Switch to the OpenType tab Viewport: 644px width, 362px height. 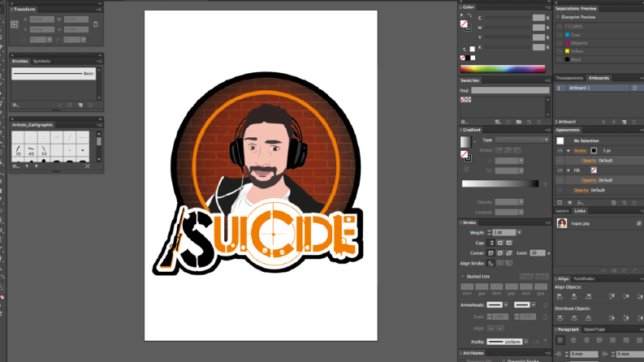tap(594, 330)
